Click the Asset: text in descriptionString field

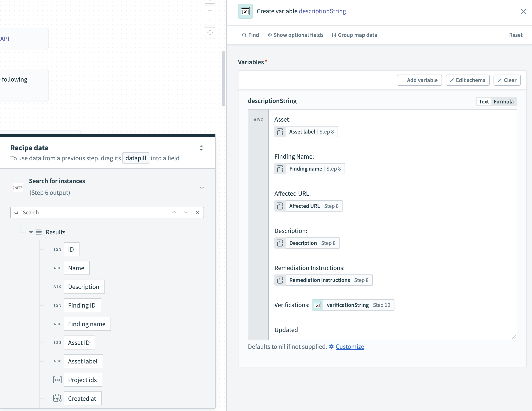pyautogui.click(x=282, y=120)
